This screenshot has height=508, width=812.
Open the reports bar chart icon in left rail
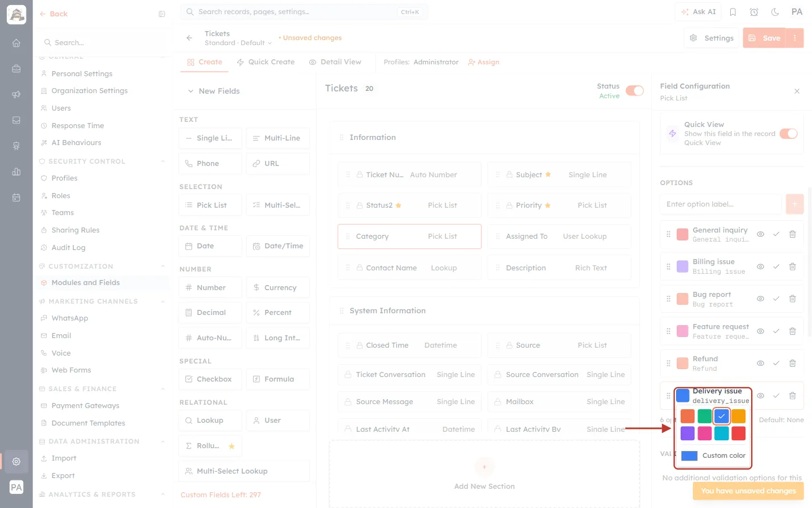tap(16, 172)
